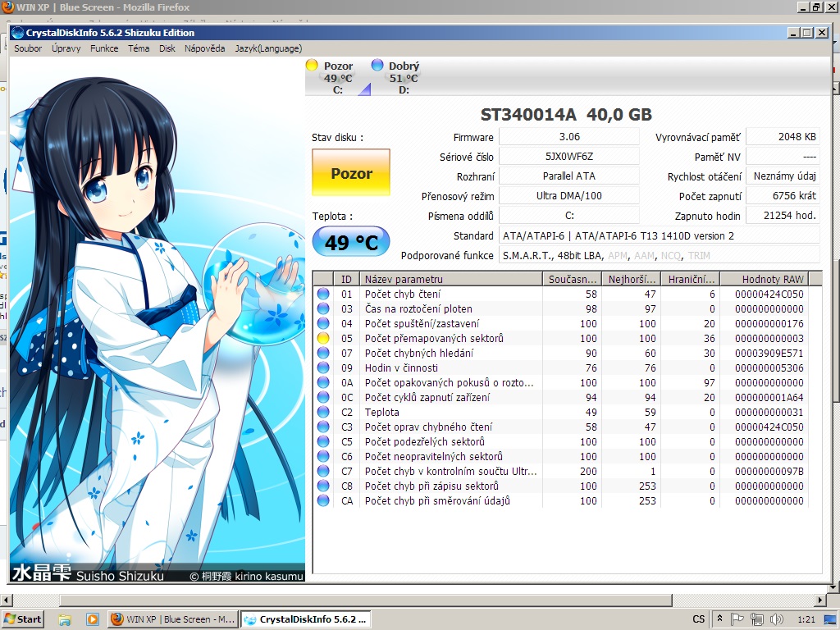Open the Funkce menu

(x=104, y=48)
